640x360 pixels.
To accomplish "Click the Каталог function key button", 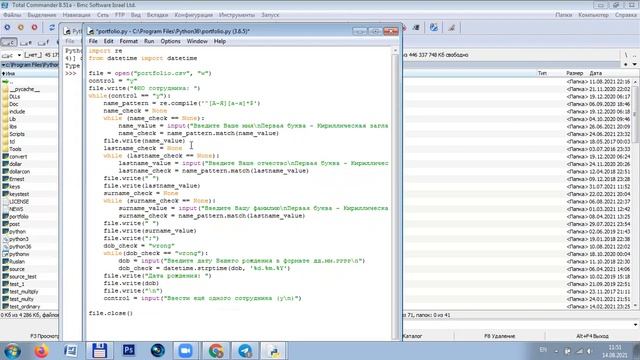I will click(428, 336).
